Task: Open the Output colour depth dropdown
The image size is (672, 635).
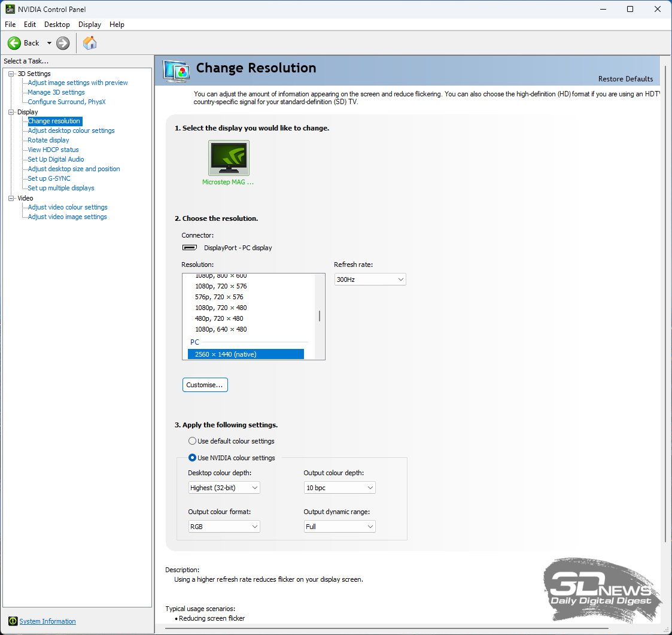Action: (x=339, y=488)
